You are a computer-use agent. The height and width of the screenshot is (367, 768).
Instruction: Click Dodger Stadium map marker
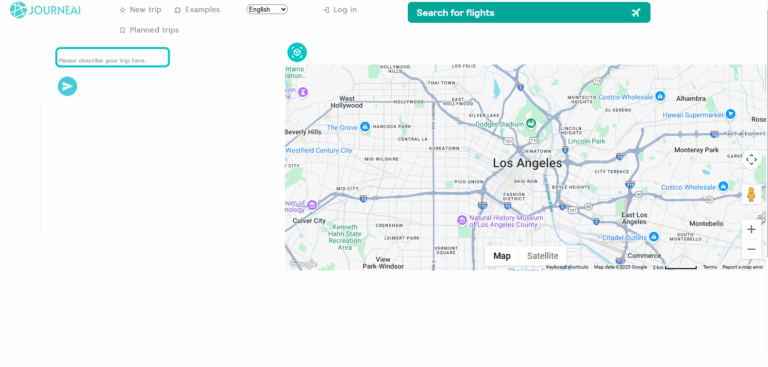coord(531,124)
